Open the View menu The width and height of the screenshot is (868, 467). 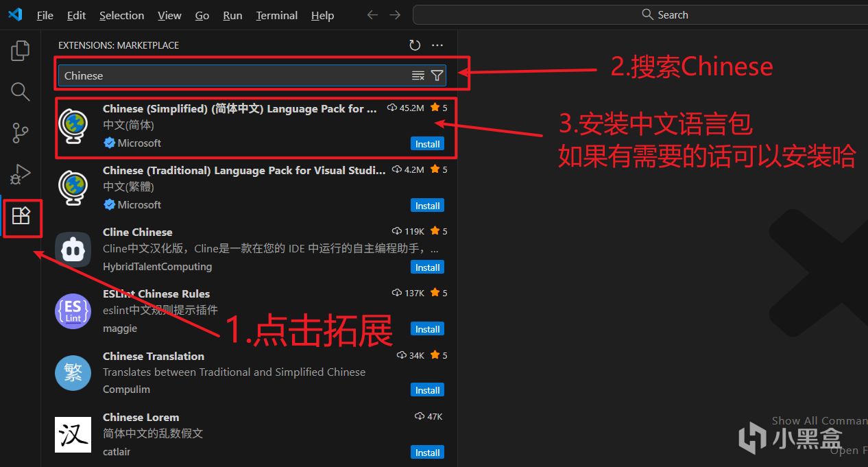pyautogui.click(x=169, y=15)
